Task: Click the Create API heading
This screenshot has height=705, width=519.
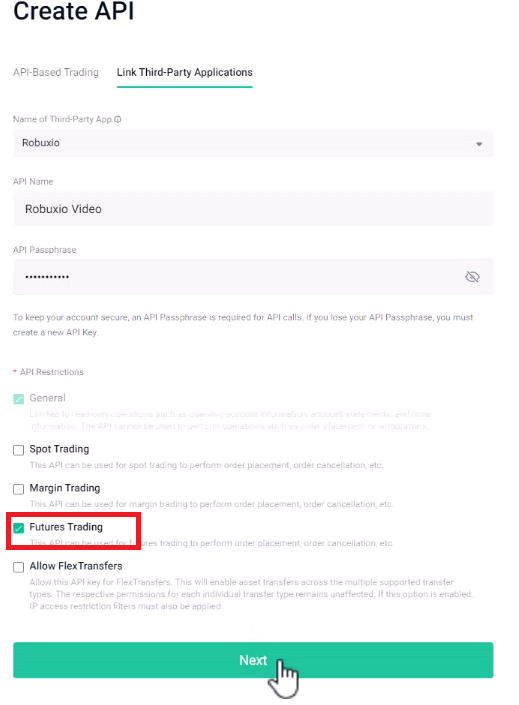Action: 74,11
